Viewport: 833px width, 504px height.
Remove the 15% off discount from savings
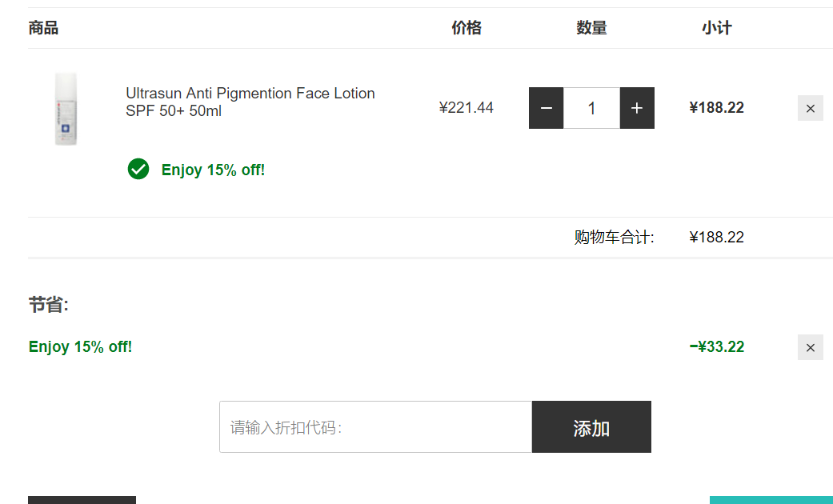pos(810,347)
